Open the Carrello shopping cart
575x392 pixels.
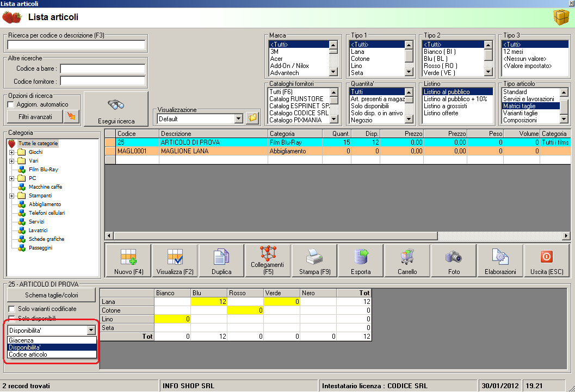[407, 261]
